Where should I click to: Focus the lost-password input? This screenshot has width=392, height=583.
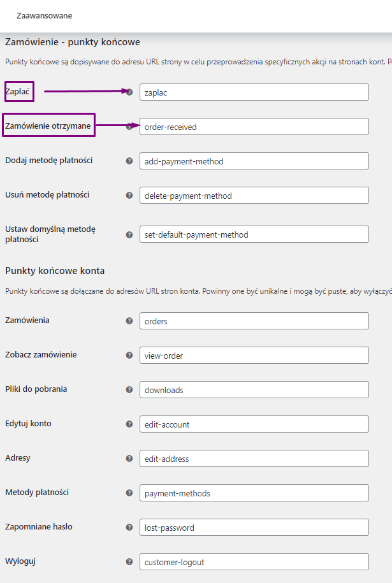pos(254,528)
